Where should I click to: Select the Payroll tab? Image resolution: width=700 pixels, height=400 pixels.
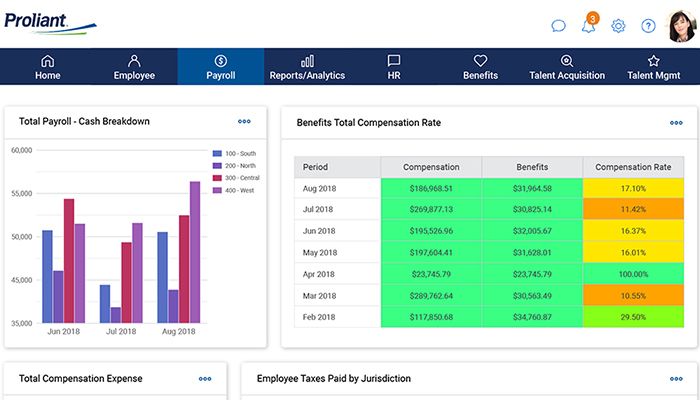click(221, 67)
